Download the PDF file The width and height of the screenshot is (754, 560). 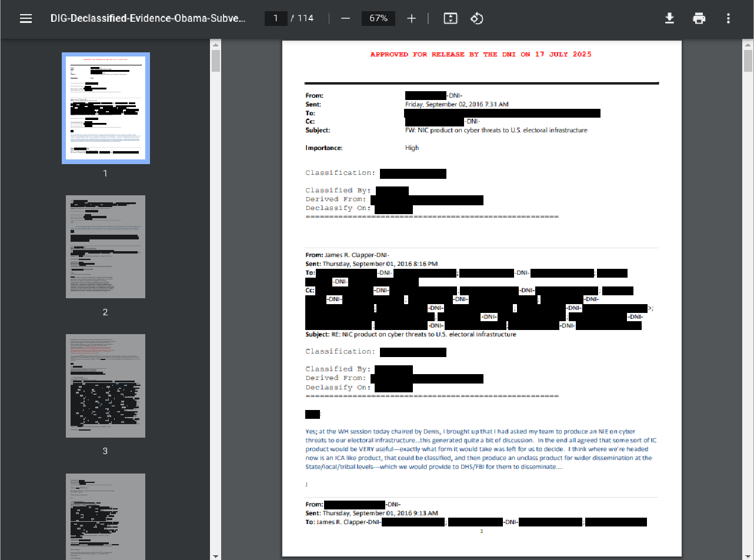click(x=669, y=18)
